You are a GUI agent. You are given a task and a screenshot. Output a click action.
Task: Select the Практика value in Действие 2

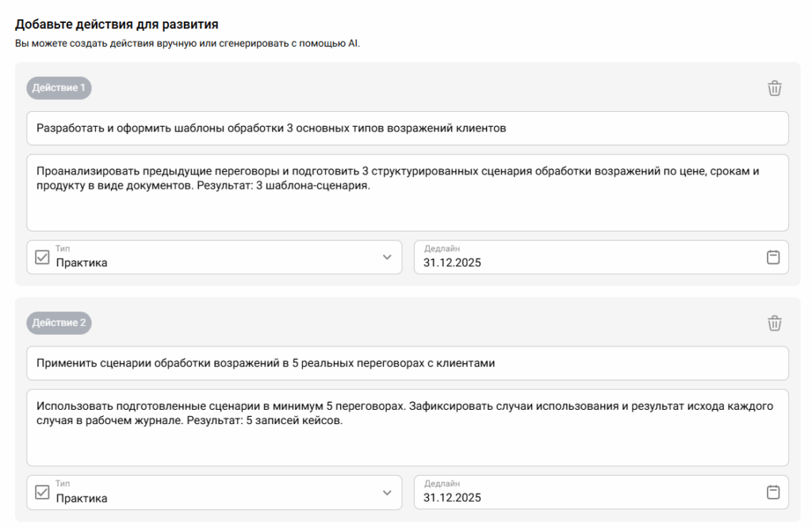tap(82, 498)
